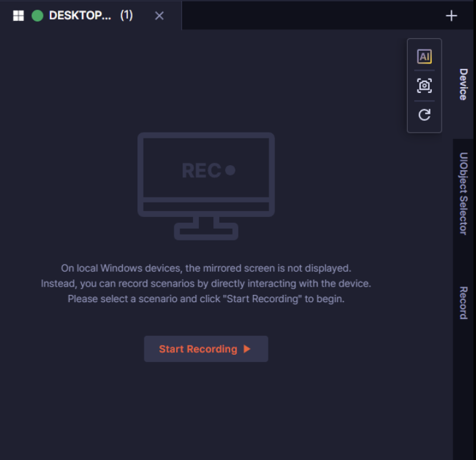Click the monitor stand in the illustration
This screenshot has height=460, width=476.
point(205,228)
